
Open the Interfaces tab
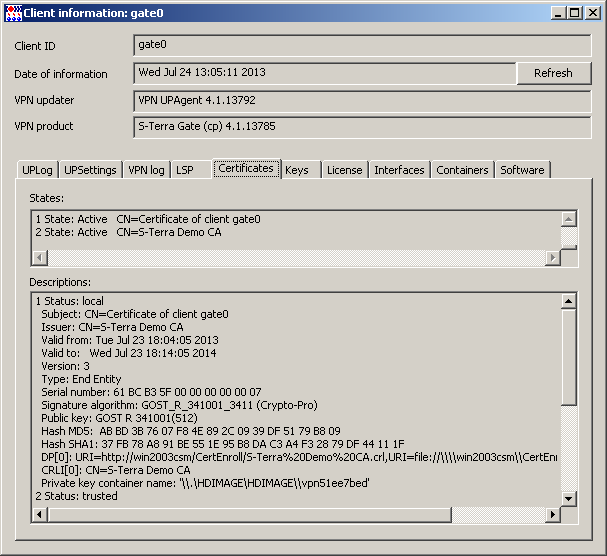(399, 170)
